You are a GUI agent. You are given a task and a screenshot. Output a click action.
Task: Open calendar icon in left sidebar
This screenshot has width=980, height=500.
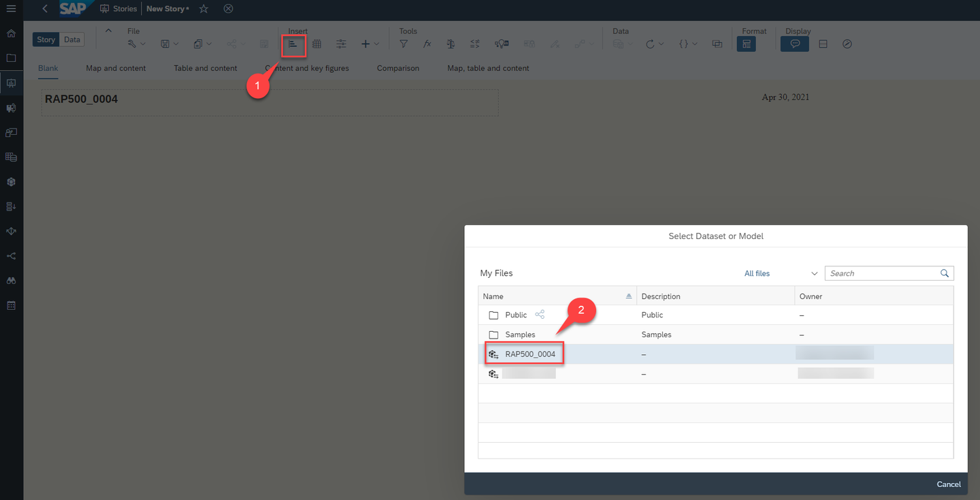[x=11, y=306]
